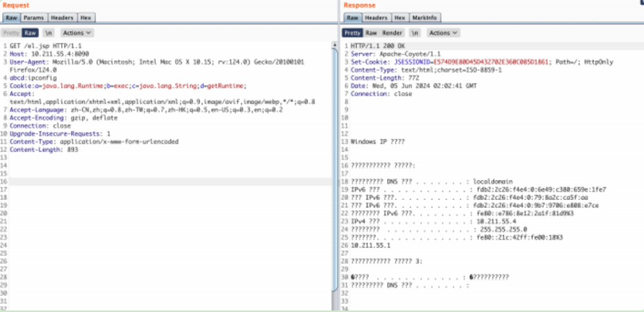Viewport: 644px width, 312px height.
Task: Toggle the \n non-printable characters button in Request
Action: (x=48, y=33)
